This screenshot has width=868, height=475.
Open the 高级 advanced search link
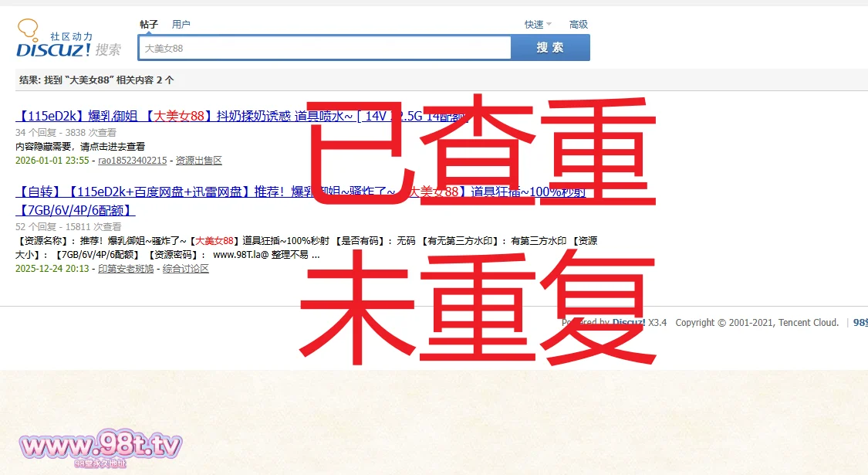point(579,25)
